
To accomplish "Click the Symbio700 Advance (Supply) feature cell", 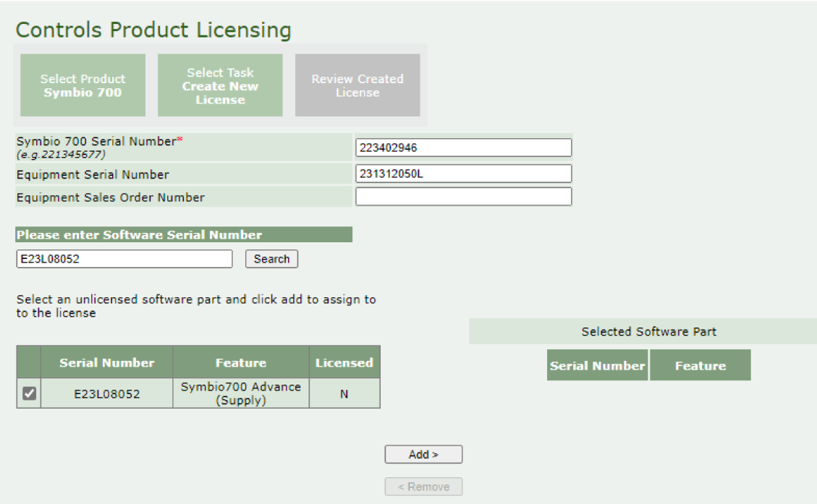I will point(241,393).
